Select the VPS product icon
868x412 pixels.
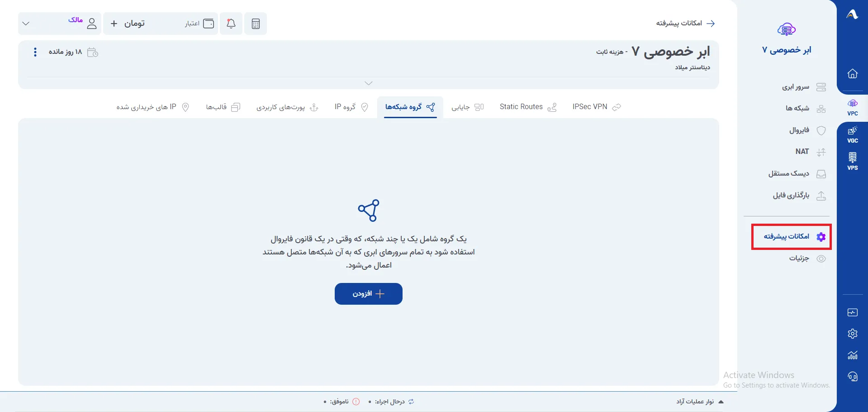[852, 162]
